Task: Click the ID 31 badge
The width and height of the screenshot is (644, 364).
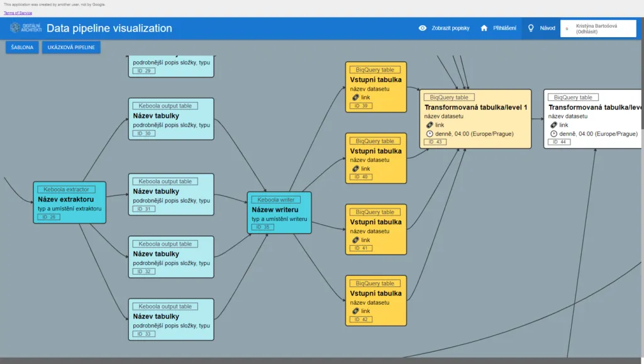Action: (144, 209)
